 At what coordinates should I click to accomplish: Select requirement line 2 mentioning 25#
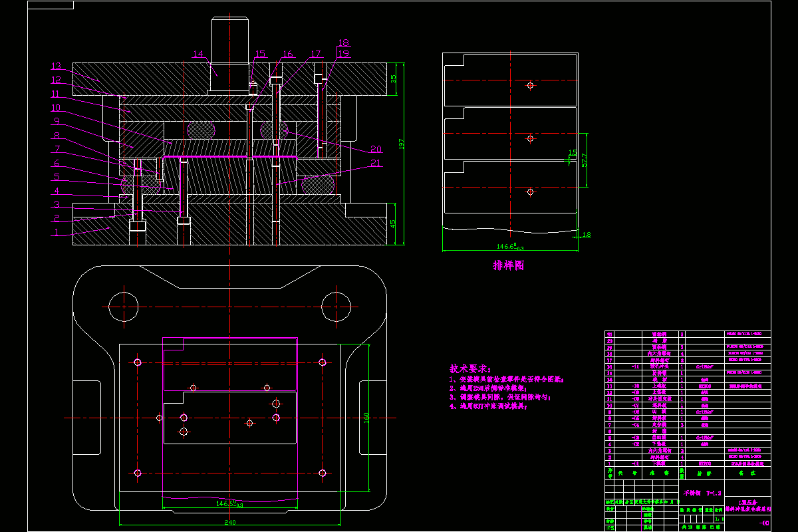(488, 388)
